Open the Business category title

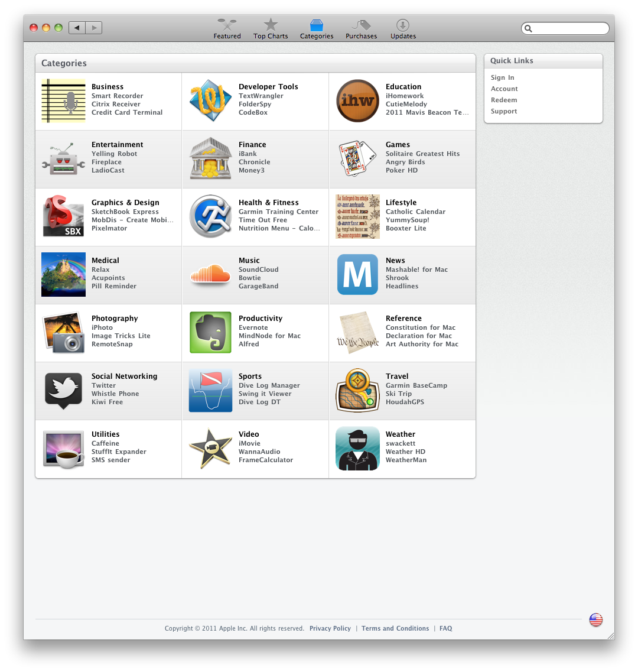pyautogui.click(x=107, y=86)
